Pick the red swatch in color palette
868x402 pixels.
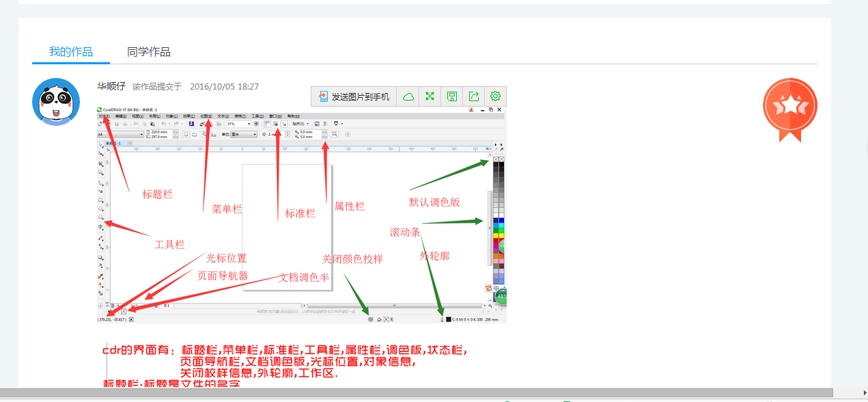(496, 241)
